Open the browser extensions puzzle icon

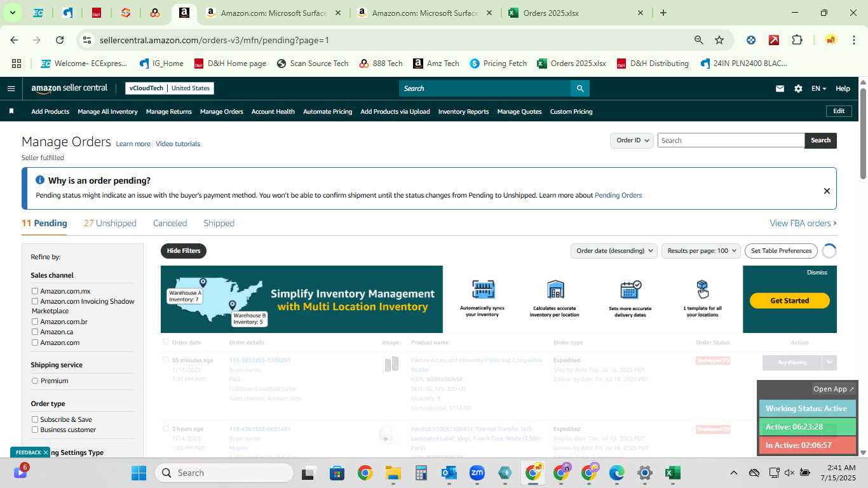(797, 40)
